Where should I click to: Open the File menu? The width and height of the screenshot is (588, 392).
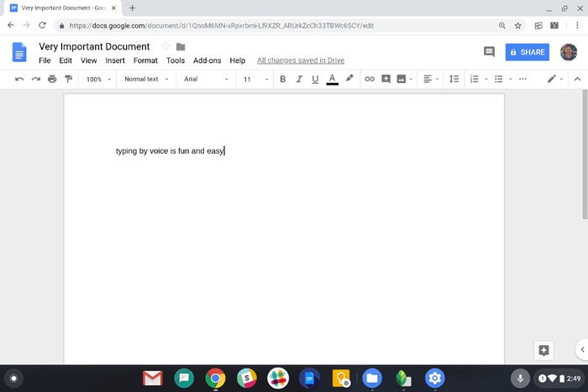[x=45, y=60]
